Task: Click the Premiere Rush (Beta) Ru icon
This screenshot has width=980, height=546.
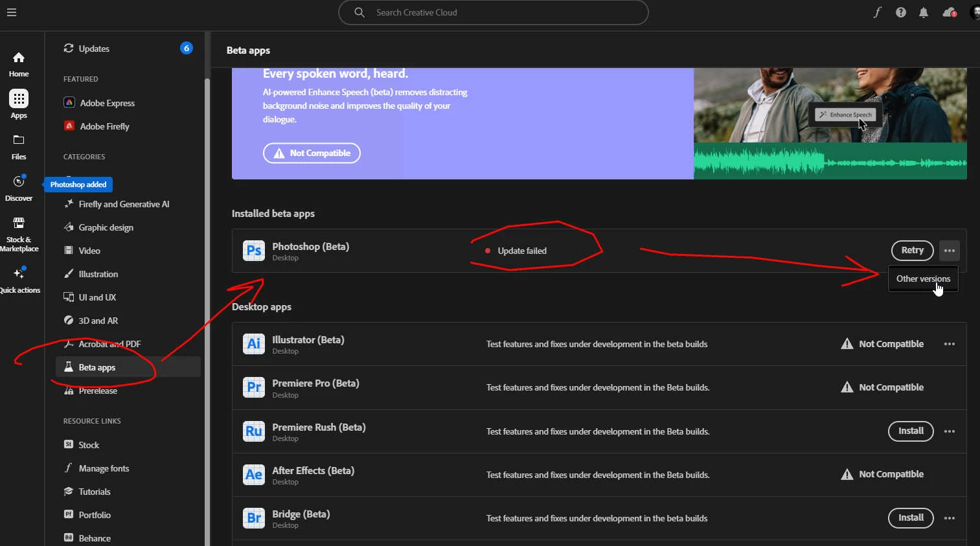Action: point(254,431)
